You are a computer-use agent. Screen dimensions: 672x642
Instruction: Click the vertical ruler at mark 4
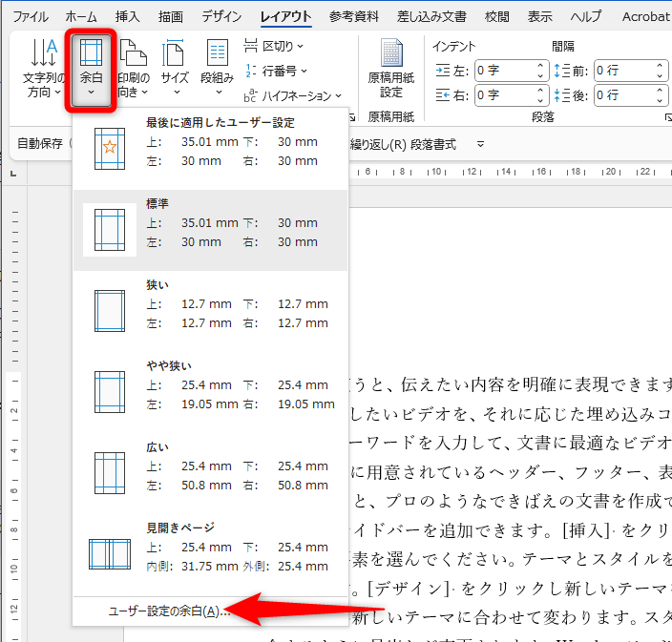14,450
